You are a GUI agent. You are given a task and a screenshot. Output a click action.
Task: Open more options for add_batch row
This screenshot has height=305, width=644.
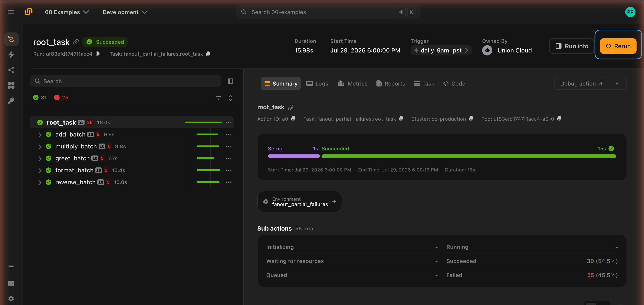tap(229, 134)
